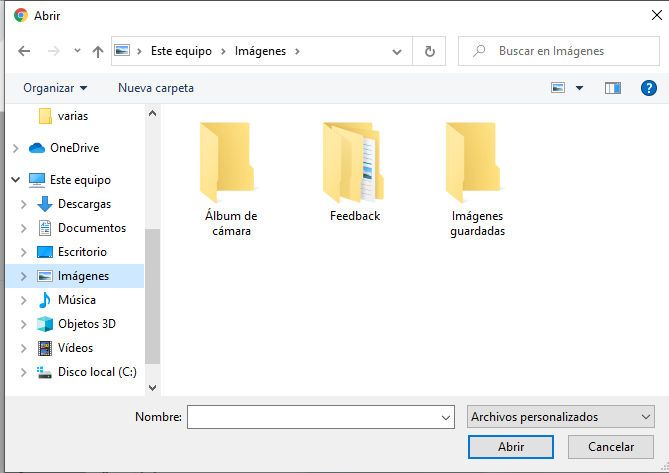Open the Organizar menu
669x473 pixels.
tap(56, 88)
